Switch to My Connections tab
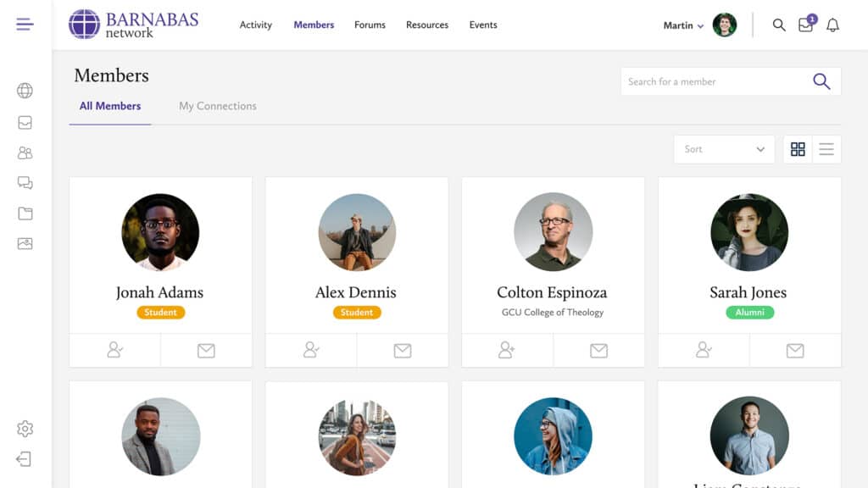The width and height of the screenshot is (868, 488). pos(217,106)
